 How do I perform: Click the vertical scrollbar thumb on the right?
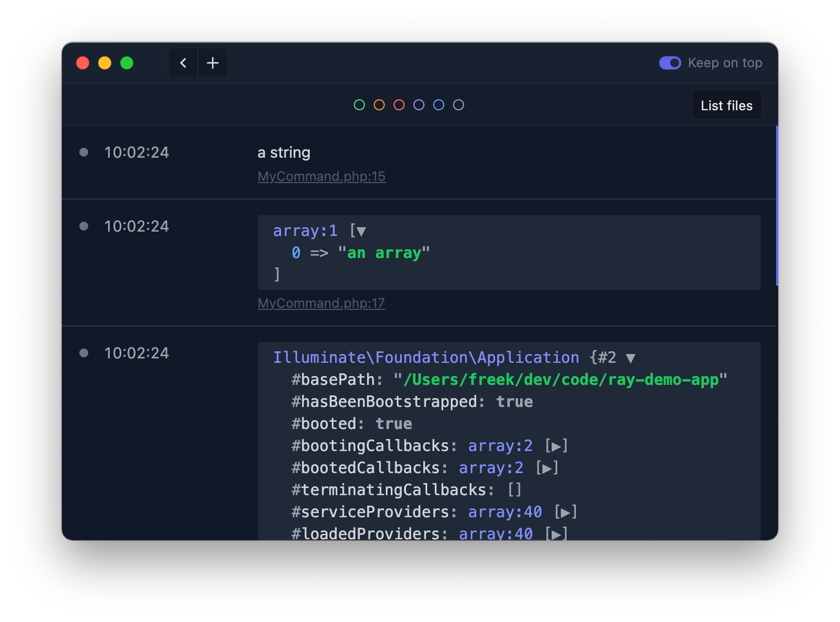[777, 206]
